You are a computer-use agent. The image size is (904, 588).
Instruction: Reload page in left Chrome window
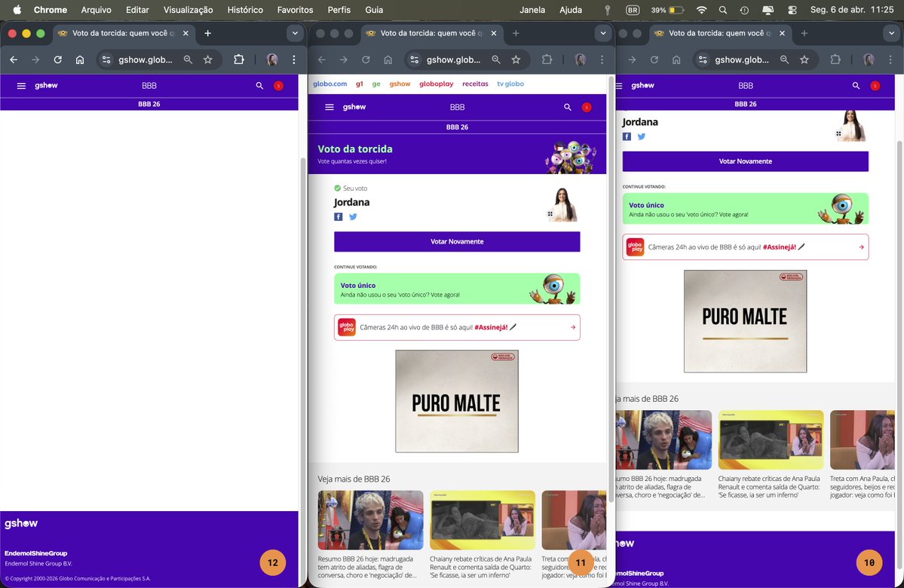tap(57, 60)
